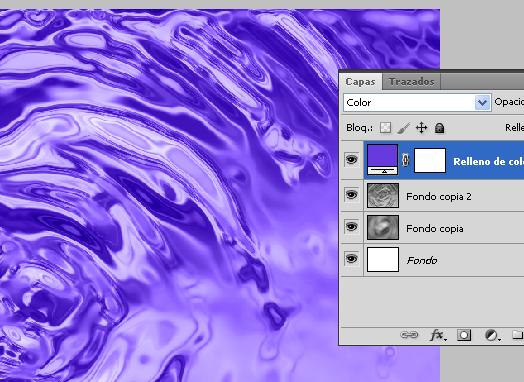Select the Capas tab

point(360,82)
